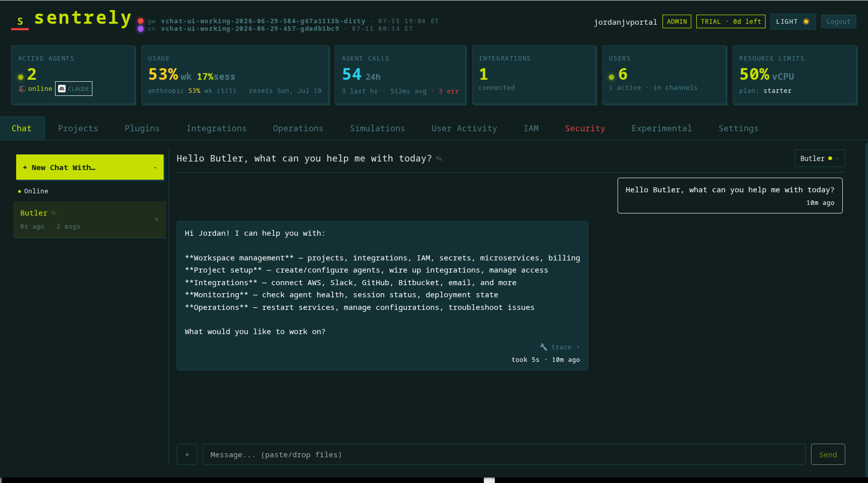This screenshot has width=868, height=483.
Task: Click the '512ms avg' latency text
Action: (409, 91)
